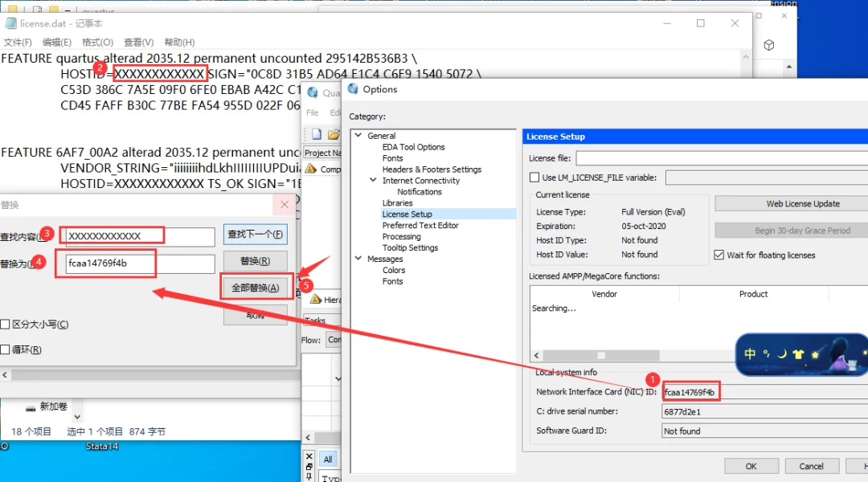
Task: Open the shirt skin icon on input method bar
Action: [x=798, y=354]
